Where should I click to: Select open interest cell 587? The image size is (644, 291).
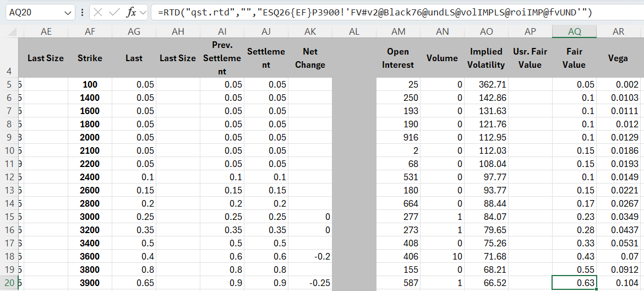click(x=399, y=283)
